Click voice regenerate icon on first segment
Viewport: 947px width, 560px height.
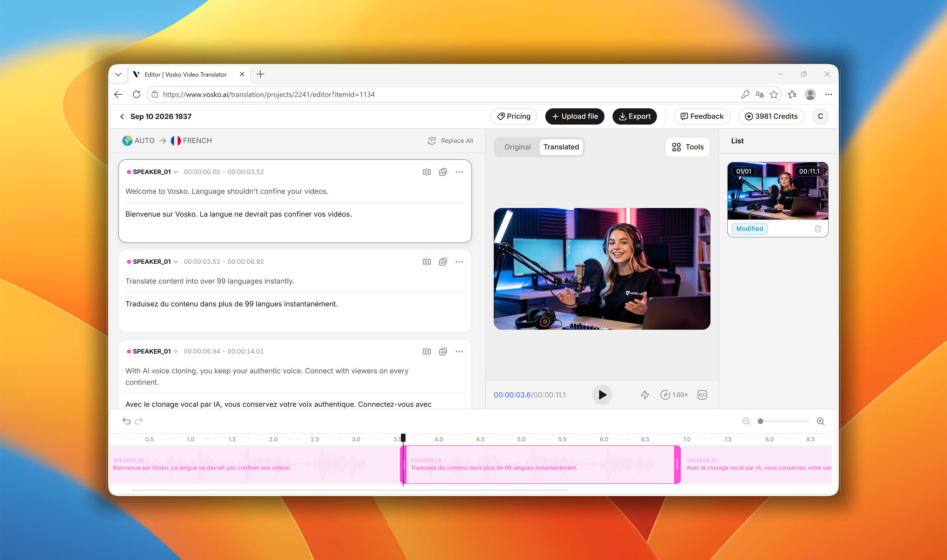[x=443, y=172]
